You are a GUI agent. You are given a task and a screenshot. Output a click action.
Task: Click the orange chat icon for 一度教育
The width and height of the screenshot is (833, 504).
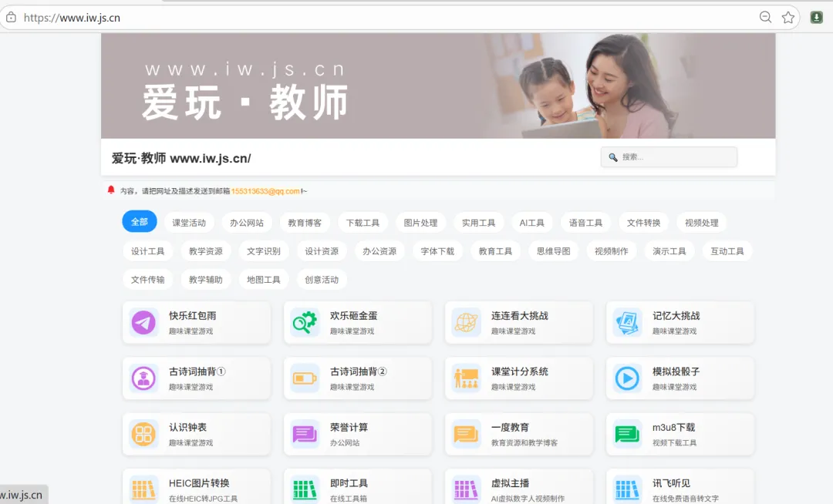click(x=466, y=434)
